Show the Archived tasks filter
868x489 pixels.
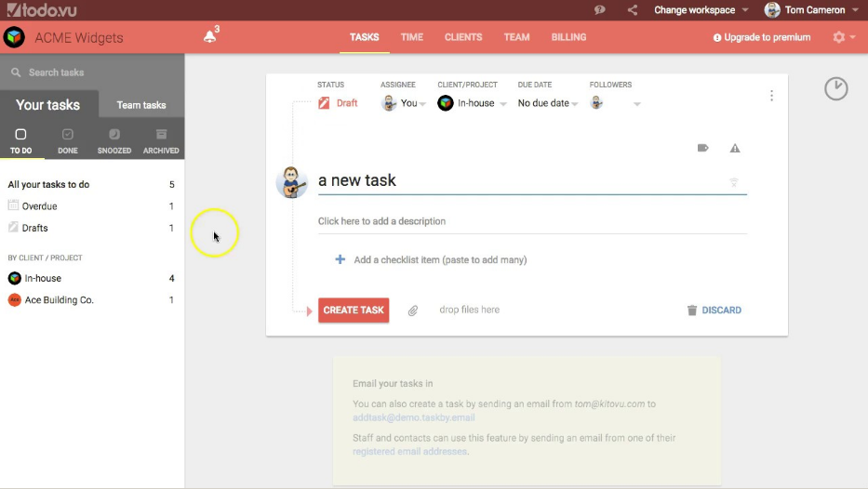(161, 140)
